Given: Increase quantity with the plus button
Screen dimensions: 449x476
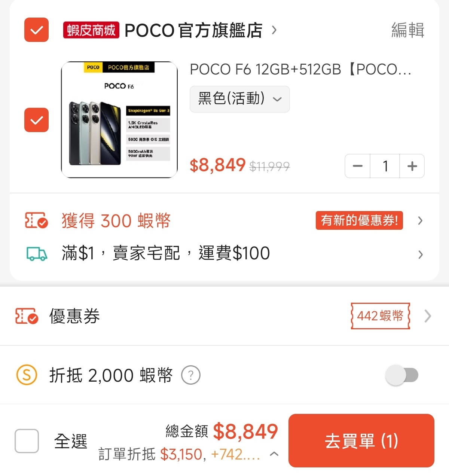Looking at the screenshot, I should (412, 166).
